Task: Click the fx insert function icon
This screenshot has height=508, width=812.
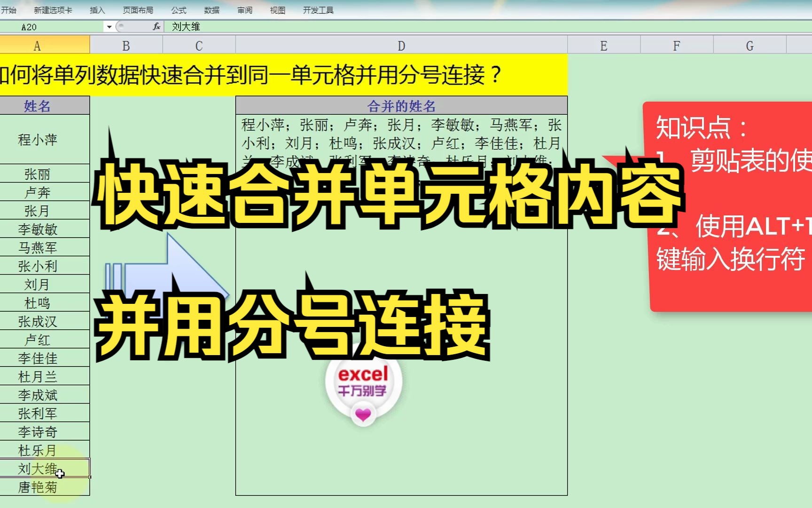Action: click(x=156, y=27)
